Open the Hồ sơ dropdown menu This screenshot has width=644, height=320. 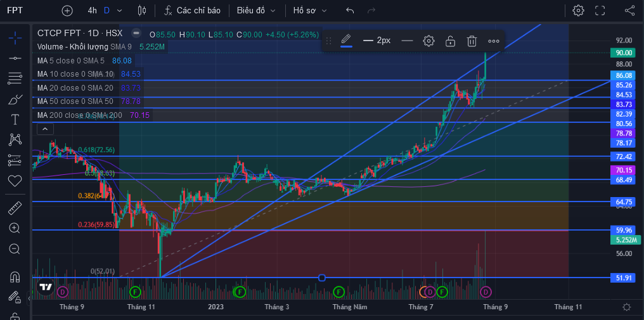click(310, 11)
